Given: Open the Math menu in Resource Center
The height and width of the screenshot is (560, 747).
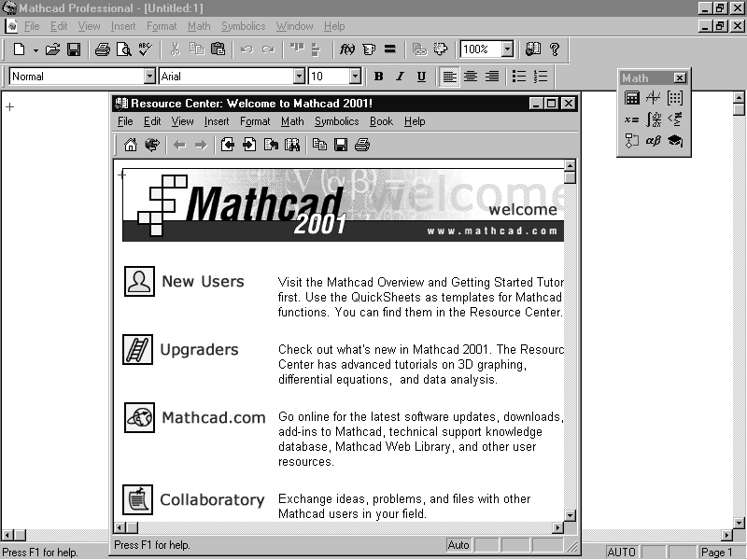Looking at the screenshot, I should point(292,121).
